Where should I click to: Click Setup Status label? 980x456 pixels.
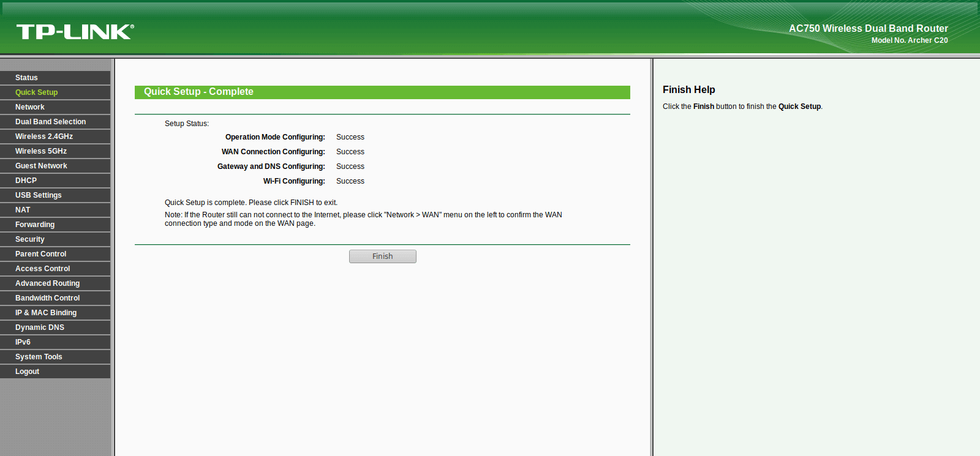(x=187, y=124)
